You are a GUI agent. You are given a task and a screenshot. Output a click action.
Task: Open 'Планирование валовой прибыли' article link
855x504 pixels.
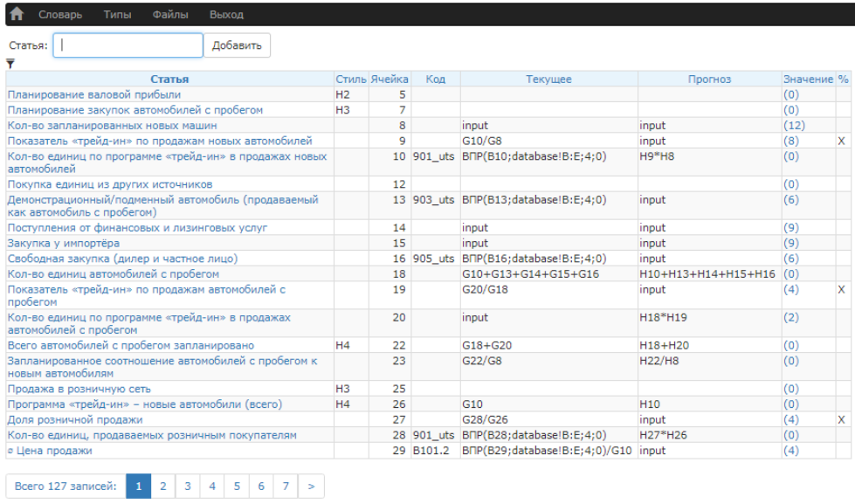pos(94,94)
